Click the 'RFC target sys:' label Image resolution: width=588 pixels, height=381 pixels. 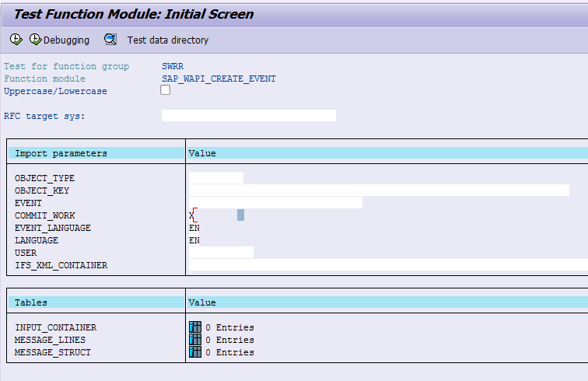44,117
